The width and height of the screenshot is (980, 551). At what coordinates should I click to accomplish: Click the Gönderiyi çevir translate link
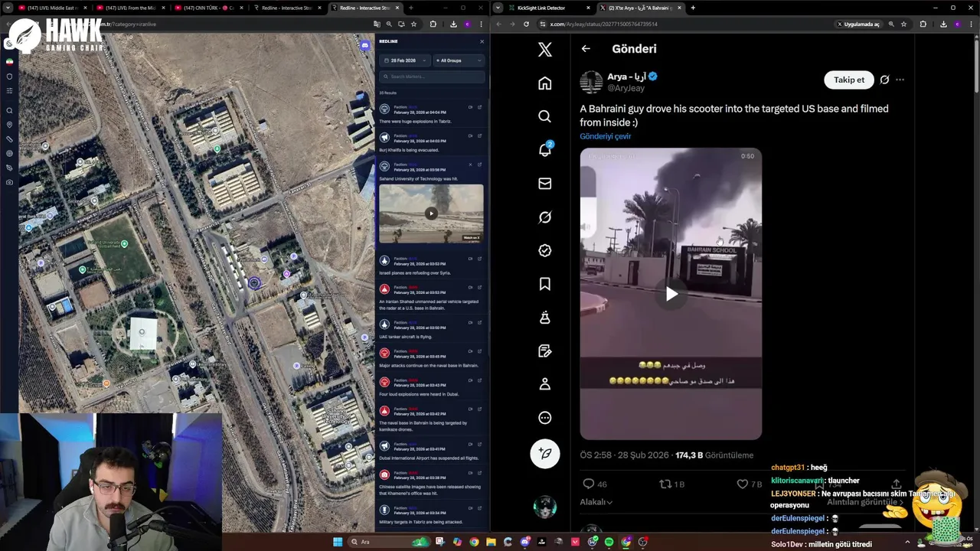point(605,136)
